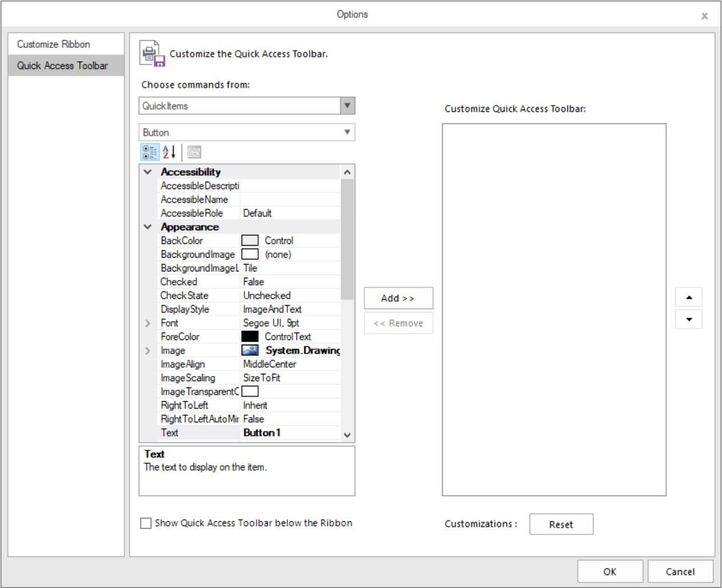
Task: Click the Alphabetical sort icon
Action: (x=169, y=152)
